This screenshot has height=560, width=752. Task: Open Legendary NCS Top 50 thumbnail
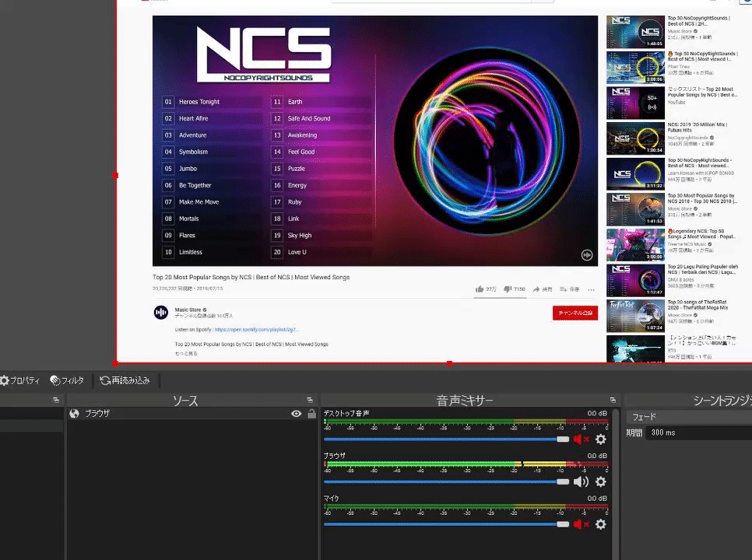pos(635,245)
